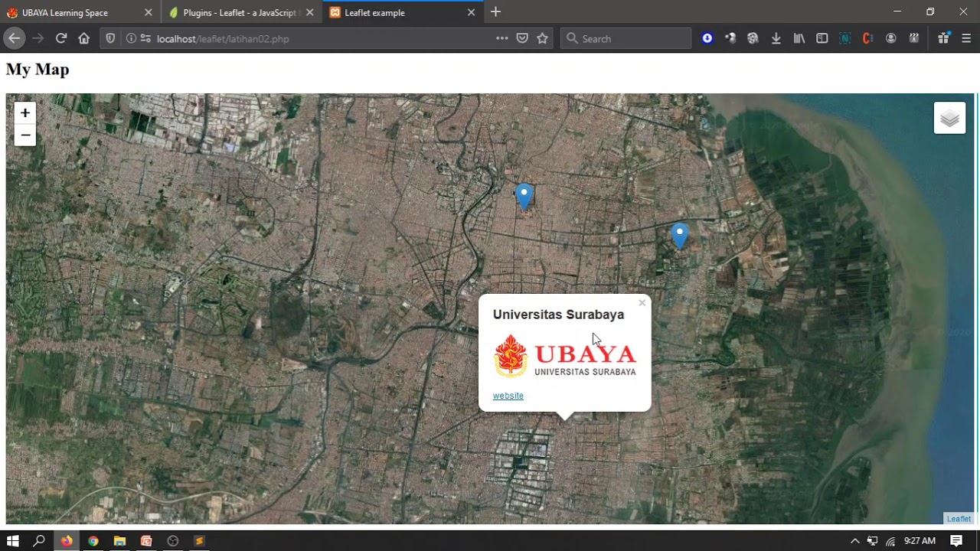Show site information icon

(131, 38)
